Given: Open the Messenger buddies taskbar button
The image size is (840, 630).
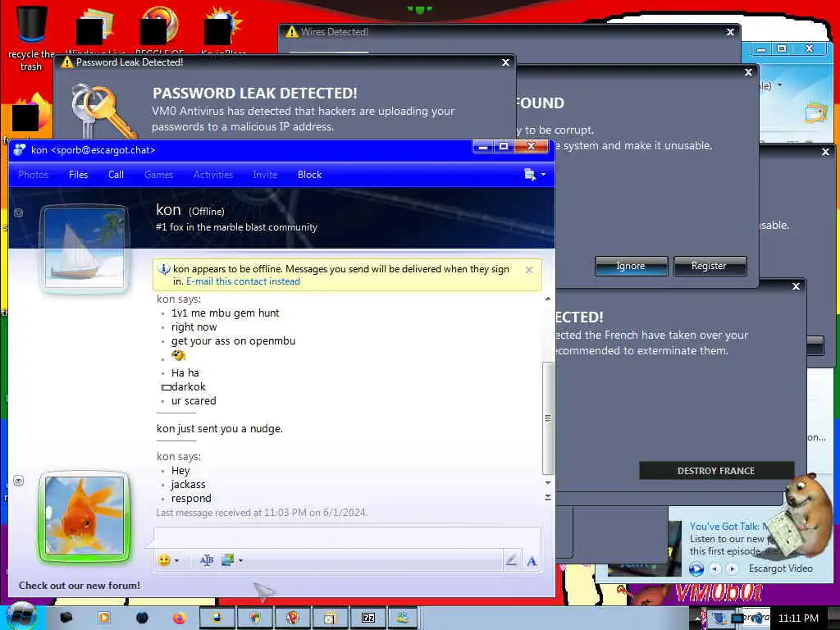Looking at the screenshot, I should tap(403, 619).
